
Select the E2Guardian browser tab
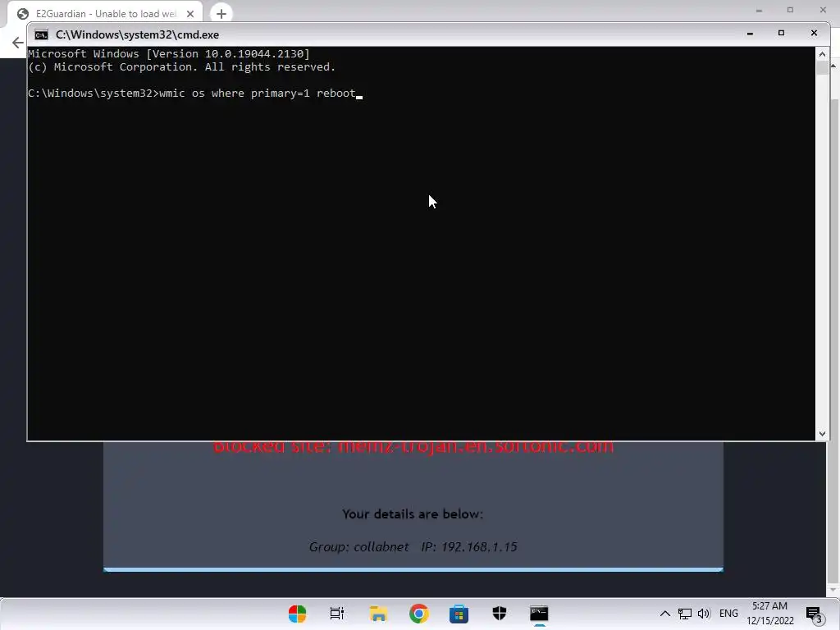pos(106,14)
